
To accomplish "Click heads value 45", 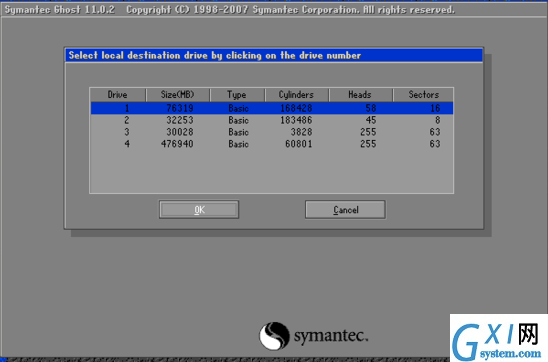I will [371, 120].
